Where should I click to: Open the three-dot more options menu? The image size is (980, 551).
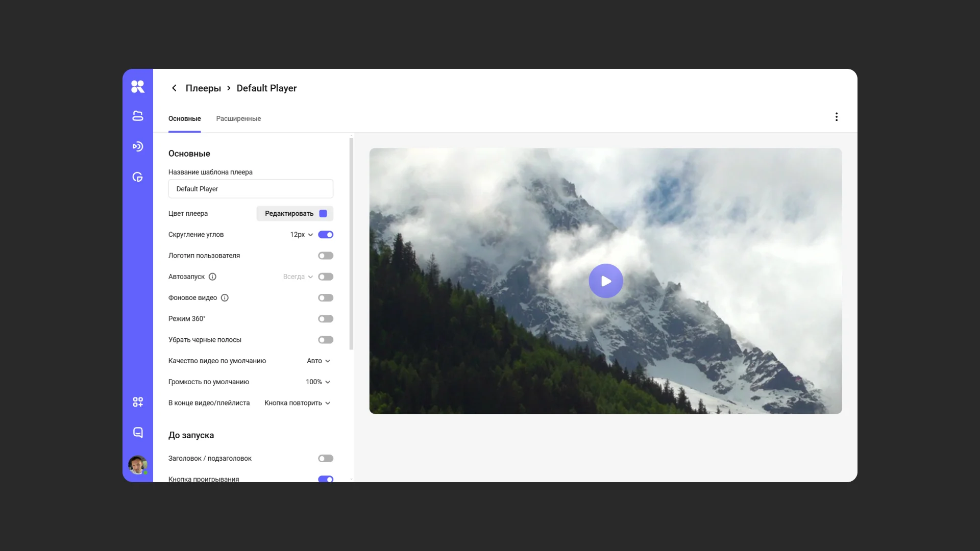tap(836, 117)
